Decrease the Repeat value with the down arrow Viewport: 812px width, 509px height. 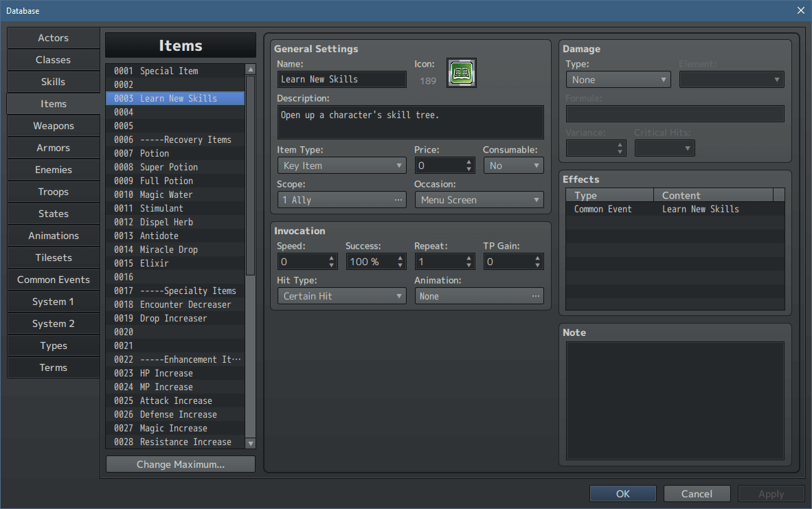pyautogui.click(x=469, y=265)
